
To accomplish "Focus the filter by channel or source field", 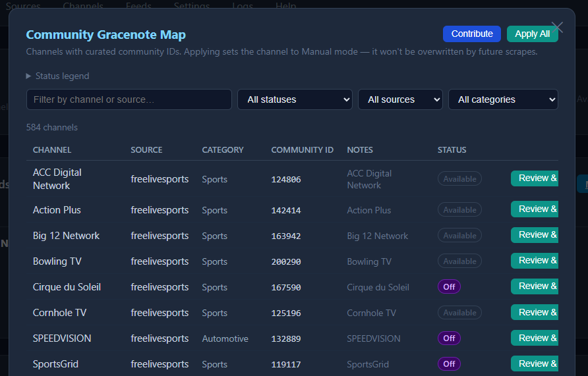I will pyautogui.click(x=129, y=99).
